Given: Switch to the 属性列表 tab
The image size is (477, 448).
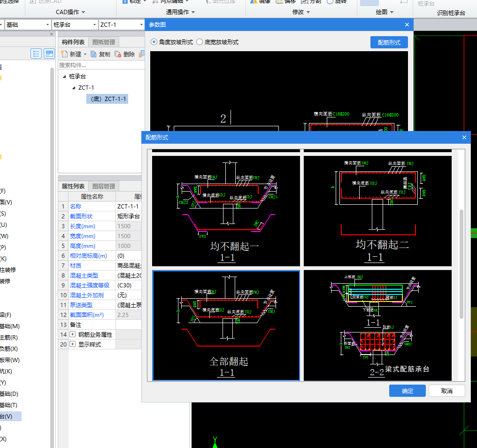Looking at the screenshot, I should tap(73, 186).
